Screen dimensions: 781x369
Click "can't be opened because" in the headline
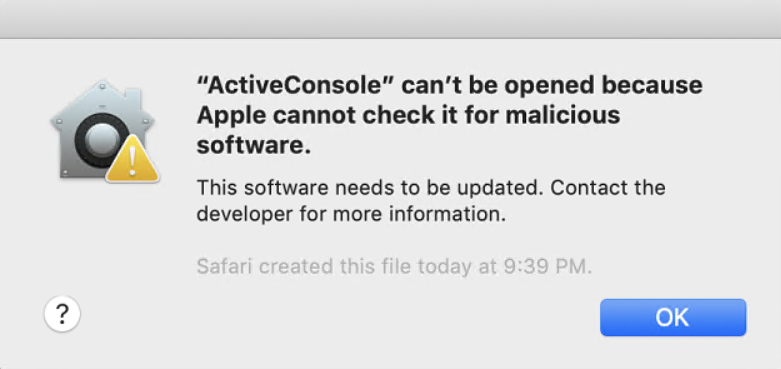pyautogui.click(x=552, y=86)
